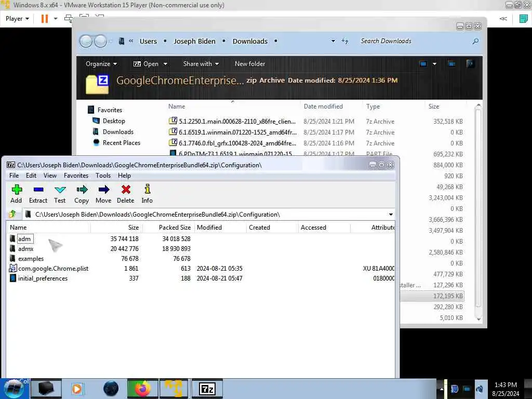
Task: Click the refresh icon in Explorer address bar
Action: pyautogui.click(x=345, y=41)
